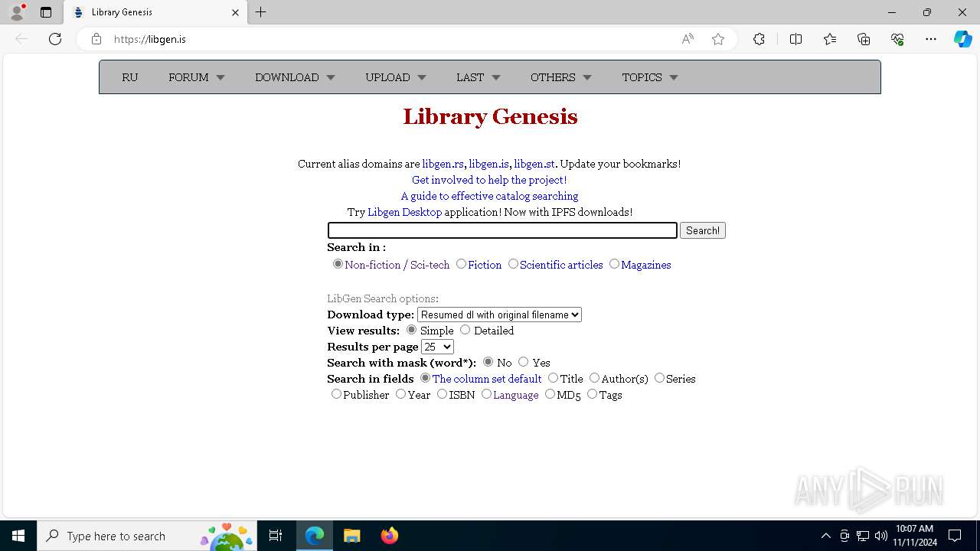Open the Collections icon
The width and height of the screenshot is (980, 551).
click(x=864, y=39)
